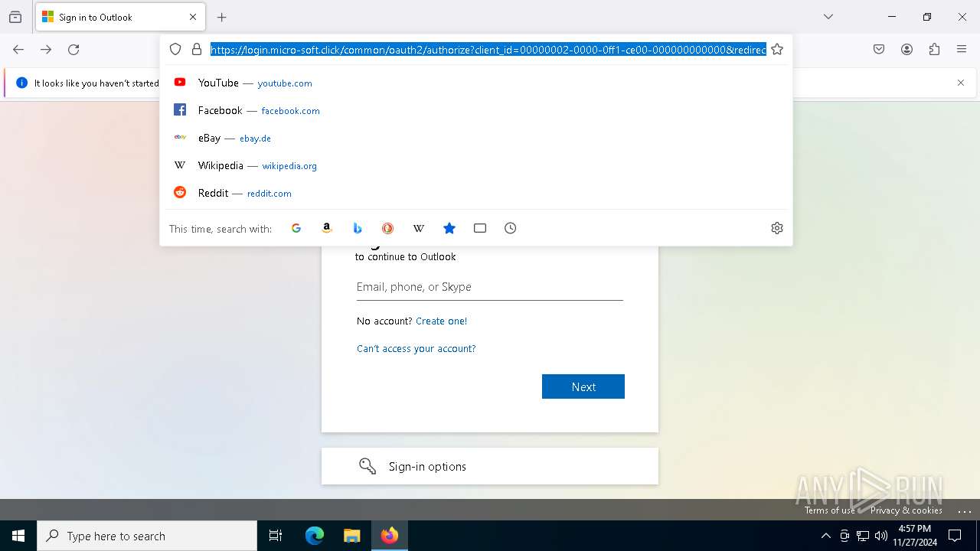Focus the Email, phone, or Skype field
The image size is (980, 551).
[490, 287]
